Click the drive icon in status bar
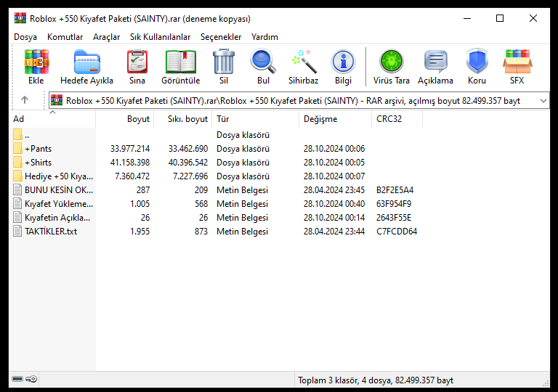This screenshot has width=558, height=392. pyautogui.click(x=17, y=379)
